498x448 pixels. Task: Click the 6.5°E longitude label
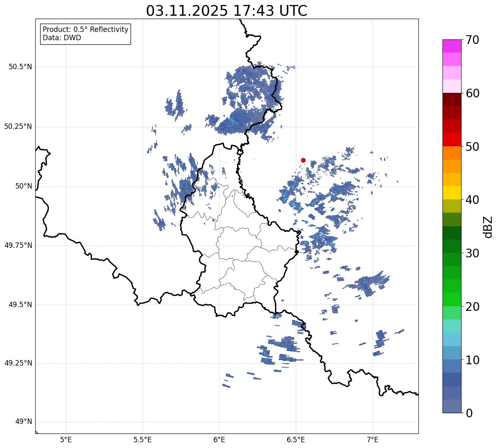pos(296,440)
